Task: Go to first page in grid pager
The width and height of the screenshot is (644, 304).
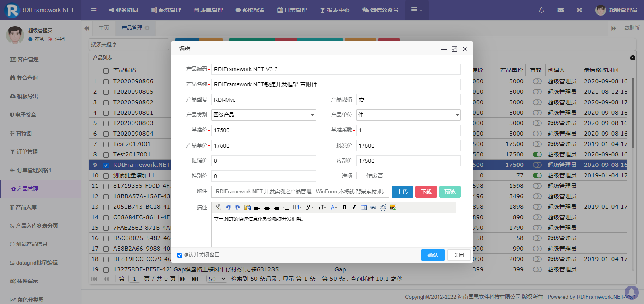Action: tap(94, 279)
